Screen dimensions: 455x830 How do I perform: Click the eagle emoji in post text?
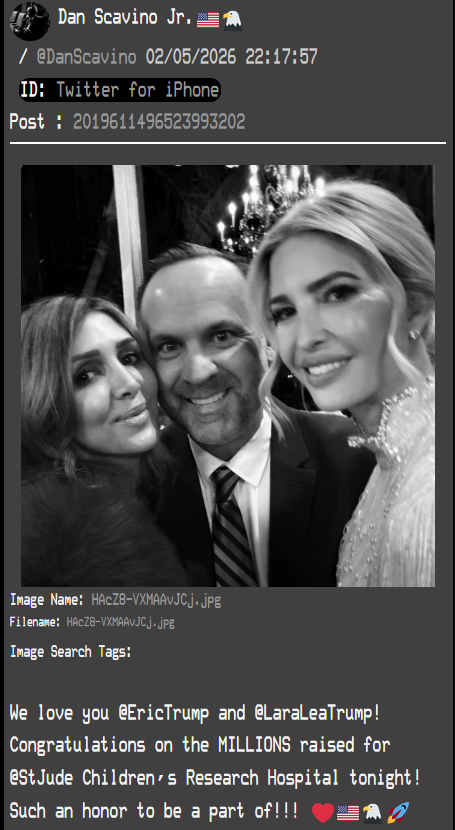(372, 813)
